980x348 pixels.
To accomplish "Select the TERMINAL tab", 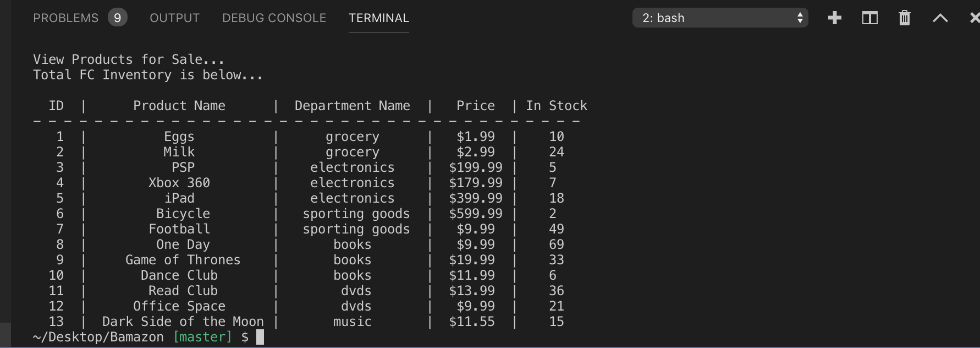I will (379, 18).
